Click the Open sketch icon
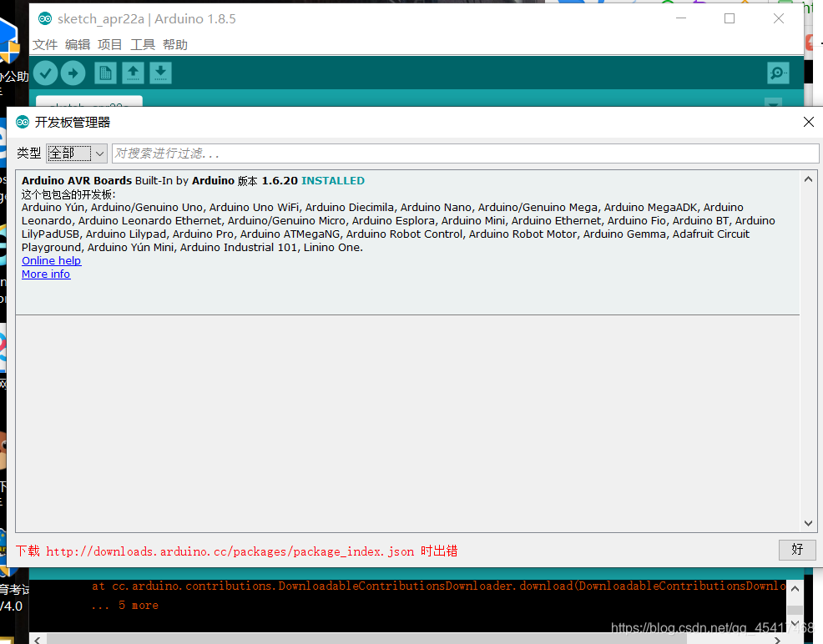This screenshot has width=823, height=644. click(133, 73)
